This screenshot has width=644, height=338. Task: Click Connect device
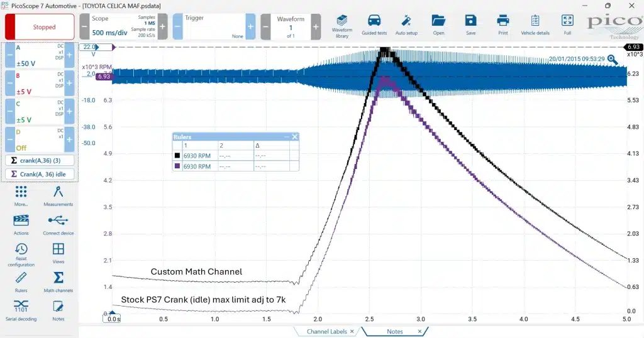[58, 225]
